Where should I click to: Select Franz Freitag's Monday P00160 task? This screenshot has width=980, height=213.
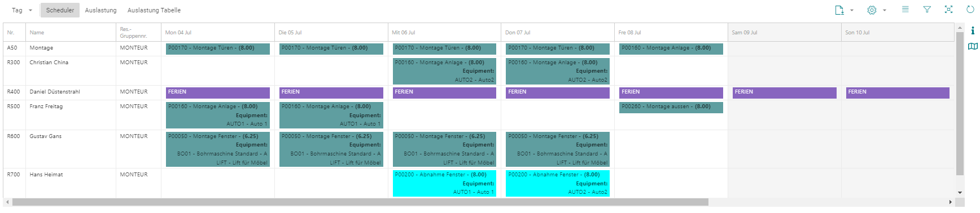(x=218, y=115)
